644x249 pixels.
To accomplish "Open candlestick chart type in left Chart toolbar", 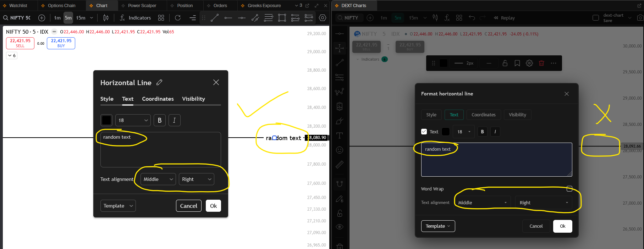I will pyautogui.click(x=106, y=18).
